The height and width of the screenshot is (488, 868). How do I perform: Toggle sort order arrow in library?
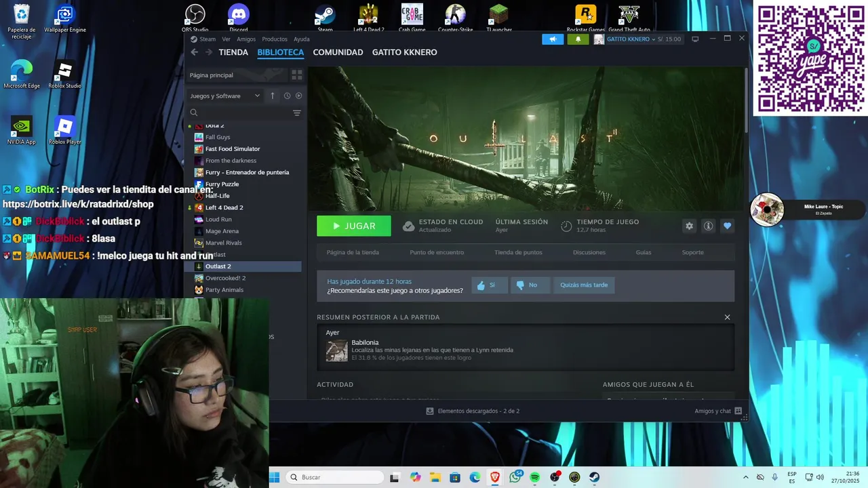click(x=273, y=96)
